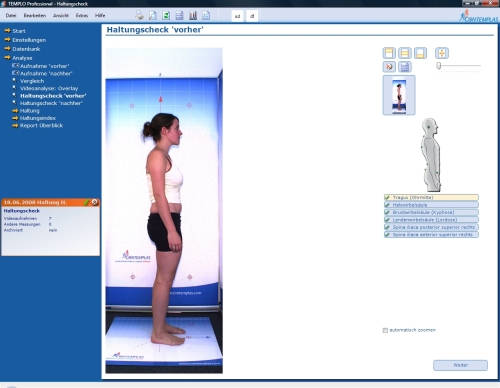Click the body silhouette diagram
Viewport: 500px width, 388px height.
[431, 154]
